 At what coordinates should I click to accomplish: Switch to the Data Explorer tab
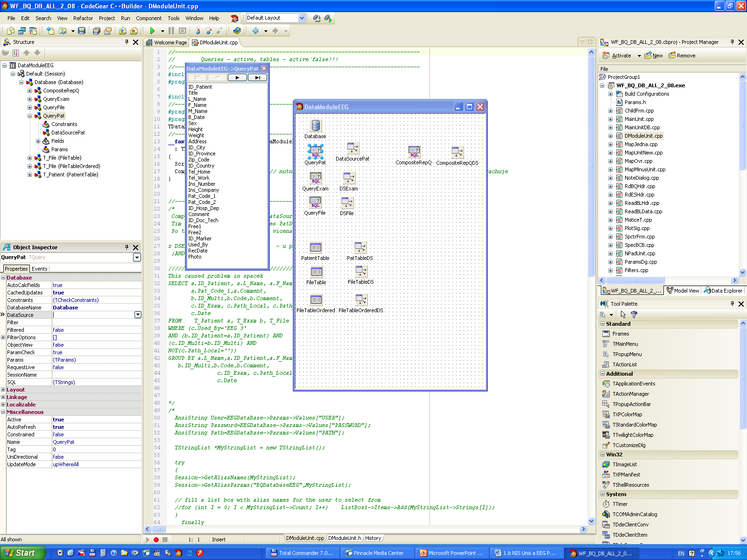[723, 290]
